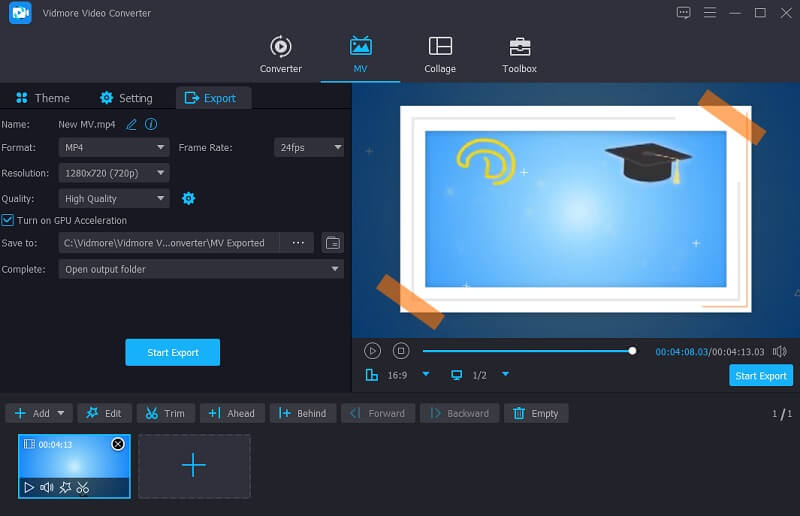800x516 pixels.
Task: Click the video playback progress slider
Action: coord(527,351)
